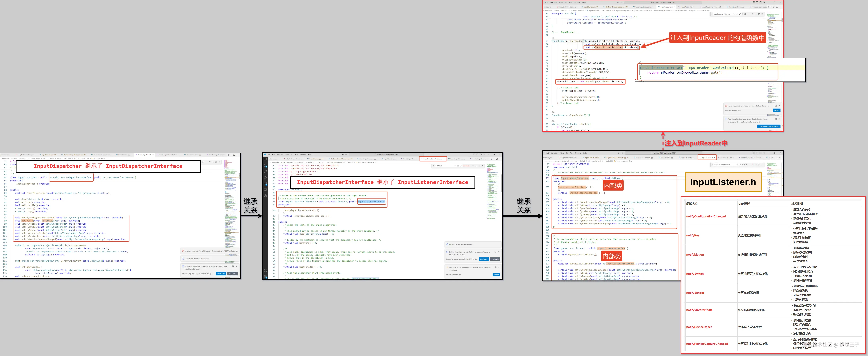This screenshot has width=868, height=356.
Task: Open the Accounts icon in the Activity Bar
Action: [x=265, y=271]
